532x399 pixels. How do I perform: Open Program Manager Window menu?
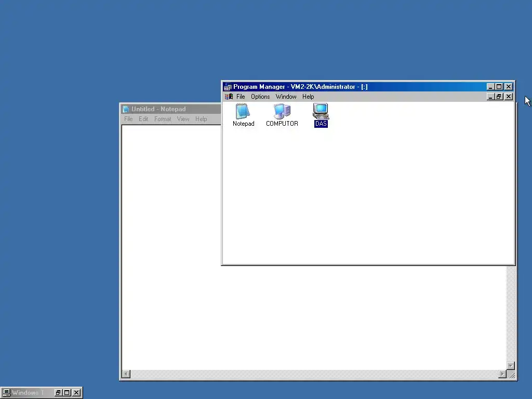pyautogui.click(x=286, y=97)
